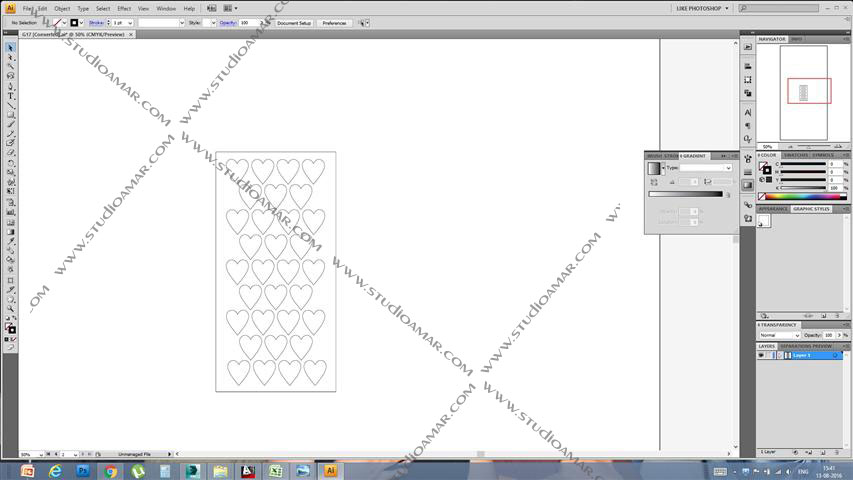The width and height of the screenshot is (853, 480).
Task: Click the CMYK color spectrum bar
Action: point(802,196)
